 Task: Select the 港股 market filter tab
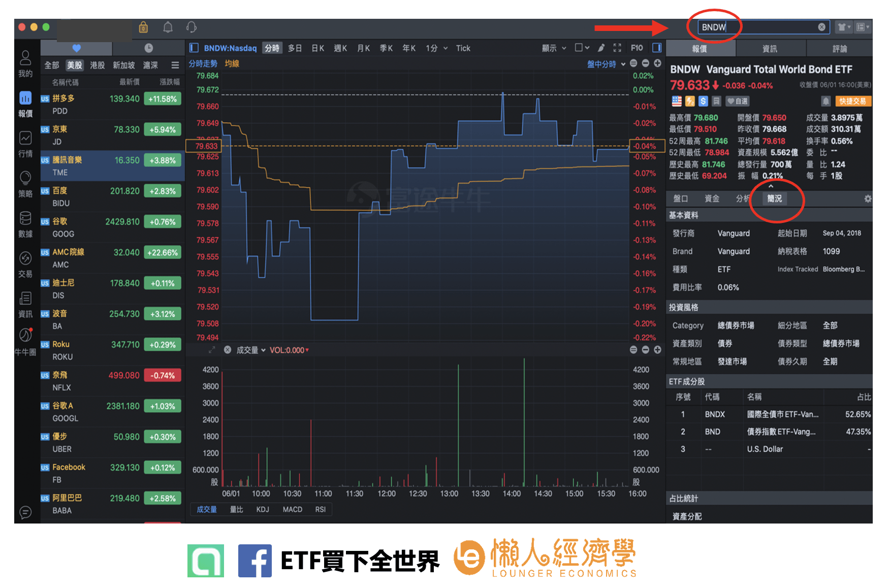point(97,65)
